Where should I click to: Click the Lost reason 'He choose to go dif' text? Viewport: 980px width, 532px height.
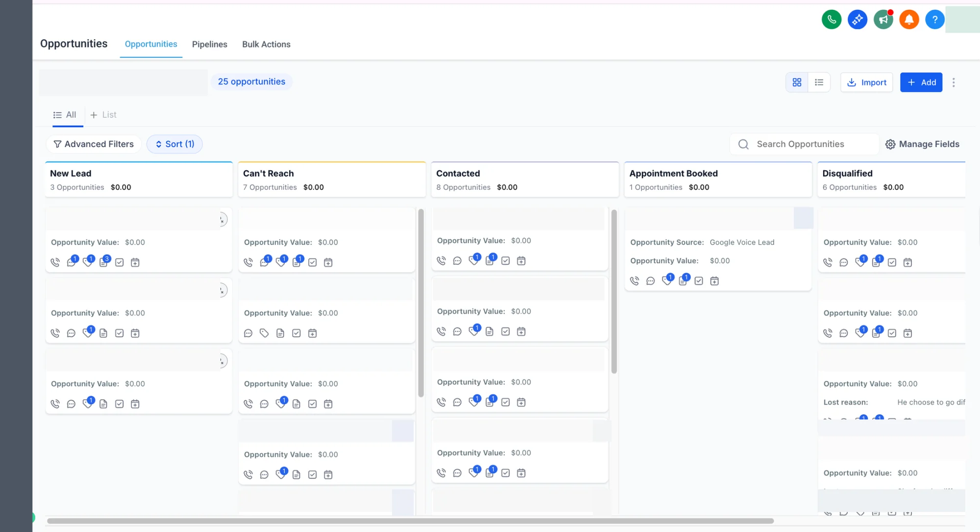pos(931,402)
